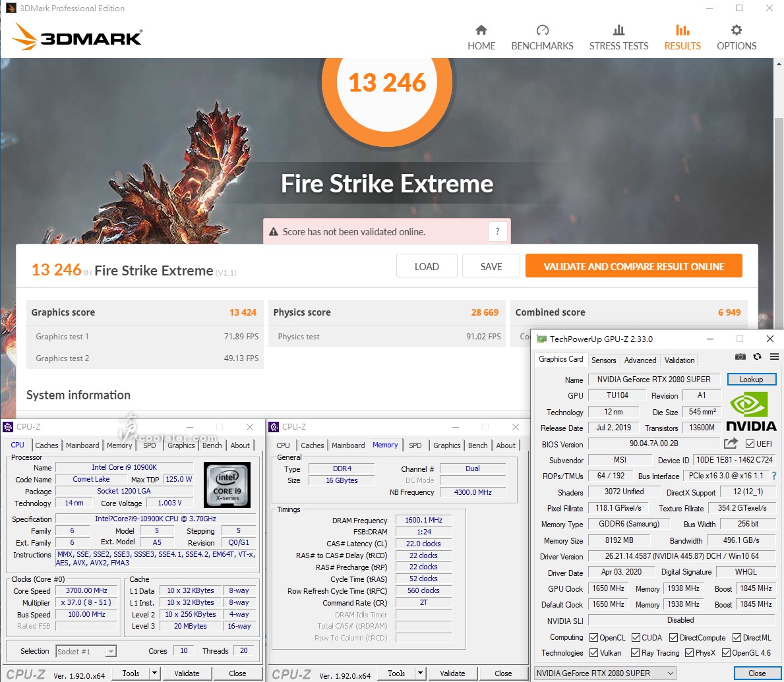Click Validate in the Memory CPU-Z window
784x682 pixels.
click(452, 673)
